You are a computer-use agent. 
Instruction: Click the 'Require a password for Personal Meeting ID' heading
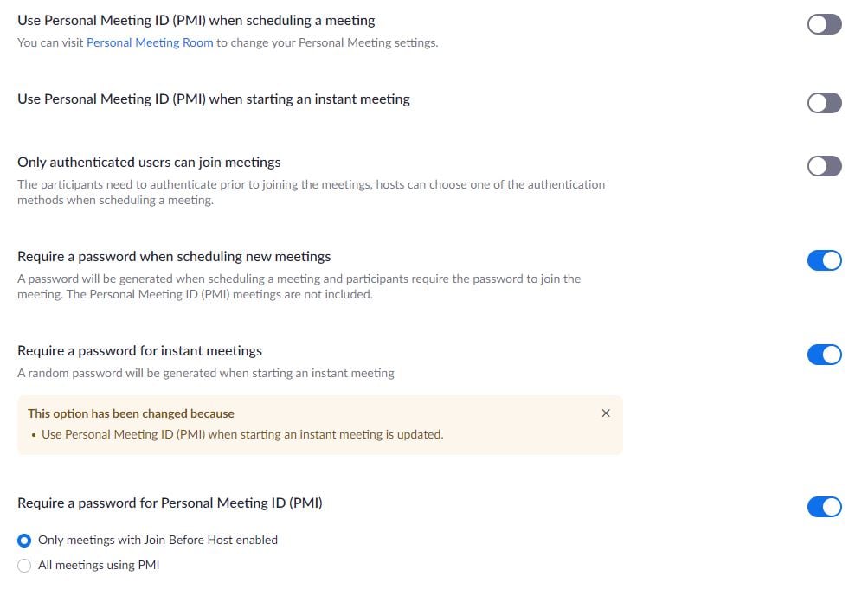click(170, 503)
